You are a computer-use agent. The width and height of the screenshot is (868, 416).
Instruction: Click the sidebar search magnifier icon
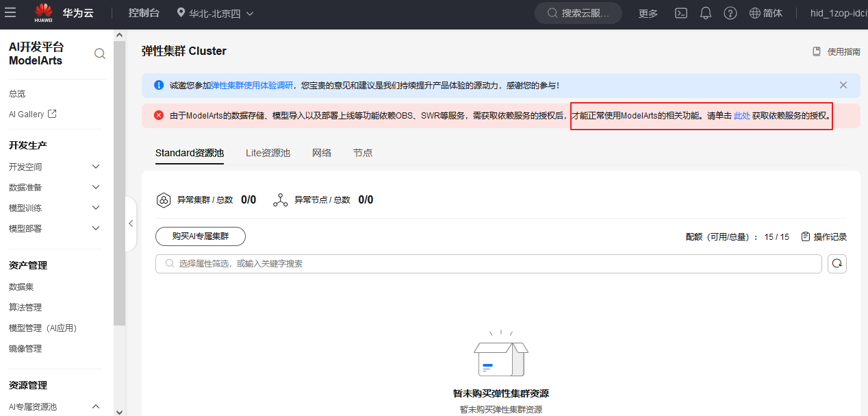click(x=100, y=54)
